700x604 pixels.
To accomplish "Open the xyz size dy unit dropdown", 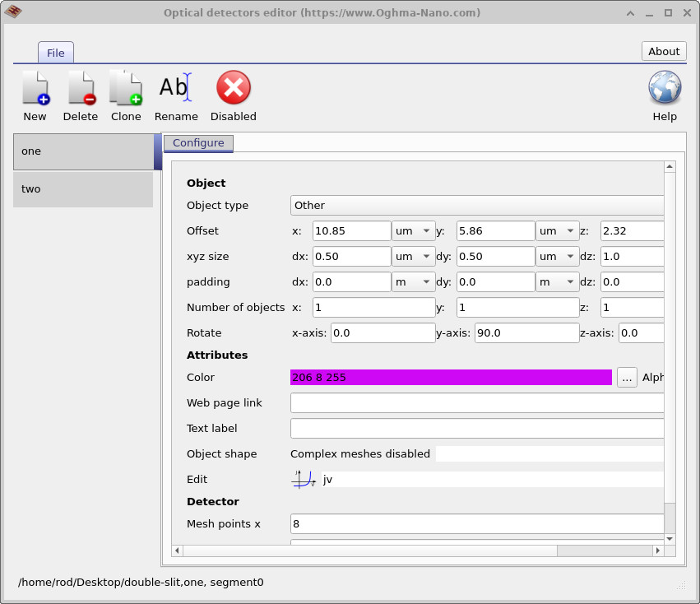I will point(558,257).
